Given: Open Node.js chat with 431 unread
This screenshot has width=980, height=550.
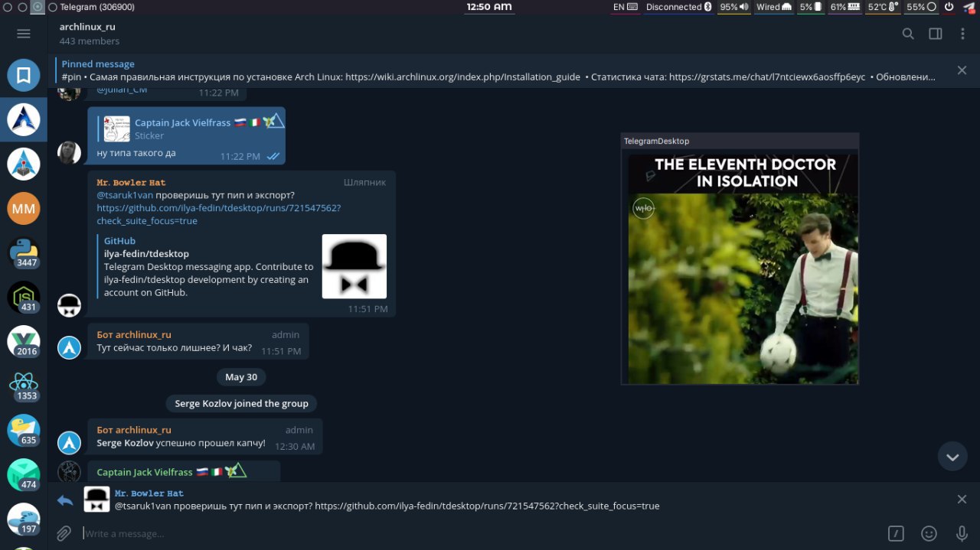Looking at the screenshot, I should [x=24, y=297].
